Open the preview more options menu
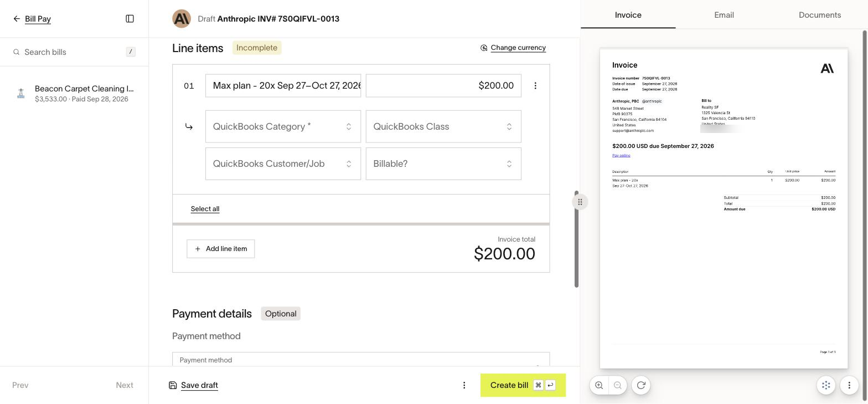868x404 pixels. click(849, 385)
